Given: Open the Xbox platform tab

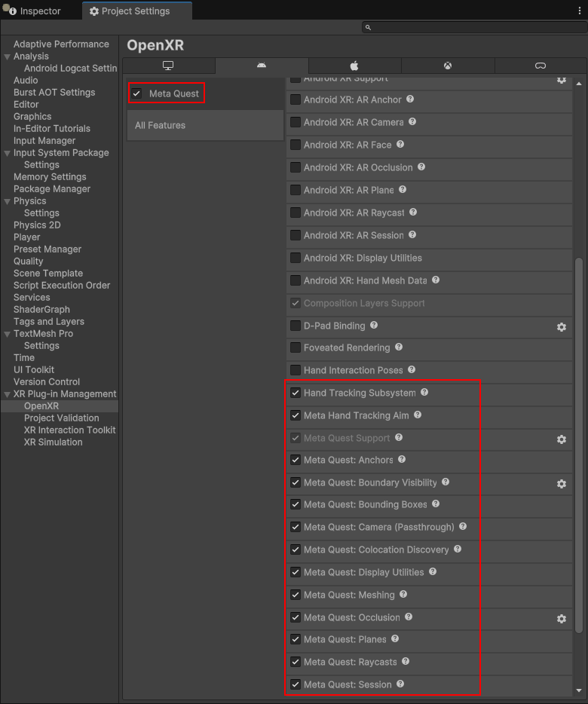Looking at the screenshot, I should coord(448,66).
